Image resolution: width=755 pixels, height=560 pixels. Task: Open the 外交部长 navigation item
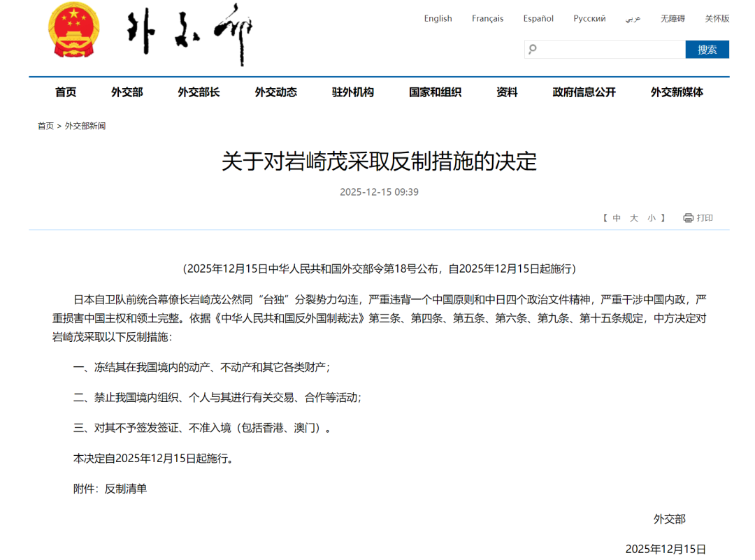coord(199,92)
